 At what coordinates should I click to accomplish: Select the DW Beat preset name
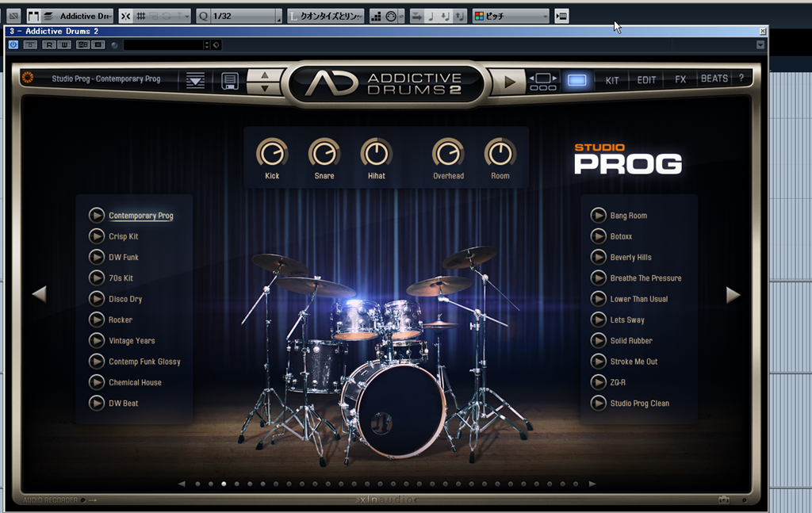(x=123, y=404)
